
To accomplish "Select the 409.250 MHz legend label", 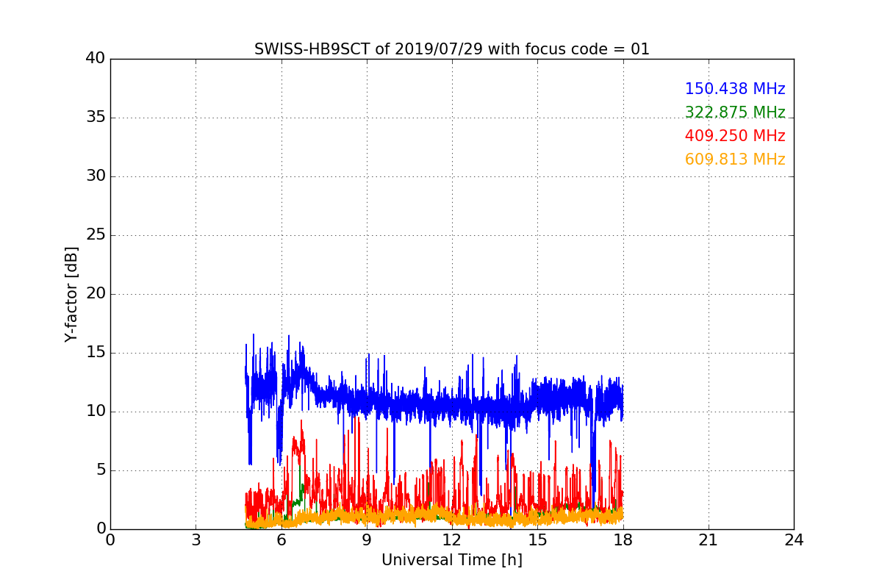I will click(x=735, y=136).
